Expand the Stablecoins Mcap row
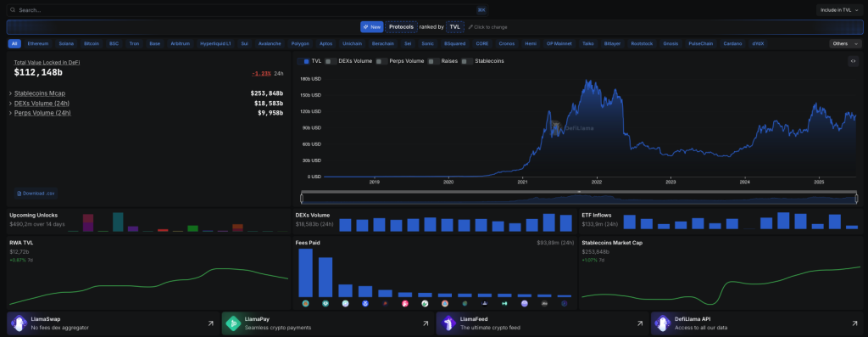This screenshot has height=337, width=868. [10, 93]
